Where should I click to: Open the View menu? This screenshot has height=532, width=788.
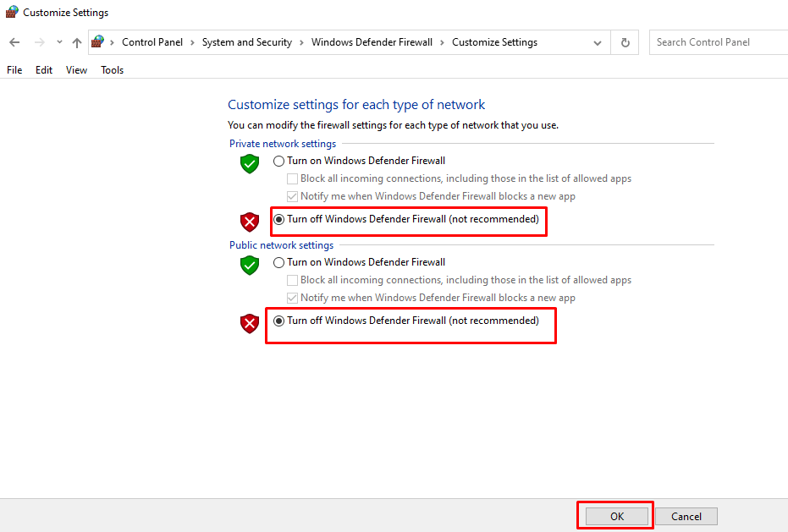76,70
